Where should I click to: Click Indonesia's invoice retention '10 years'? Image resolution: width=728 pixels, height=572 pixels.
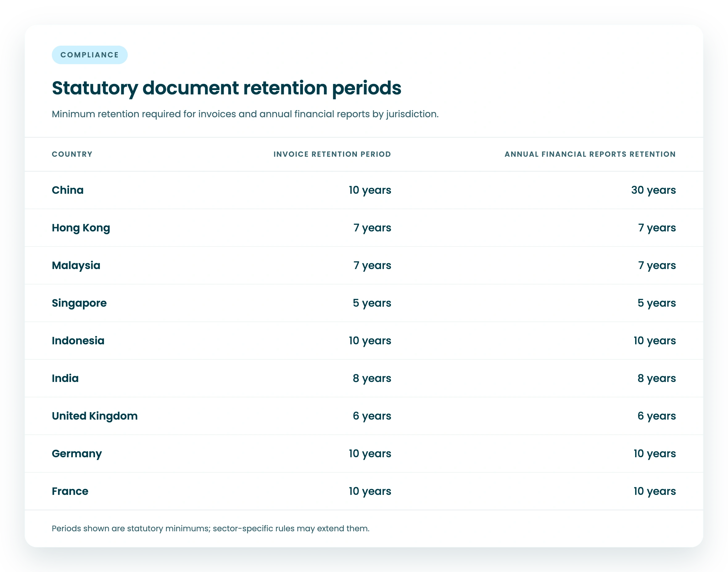[x=370, y=341]
